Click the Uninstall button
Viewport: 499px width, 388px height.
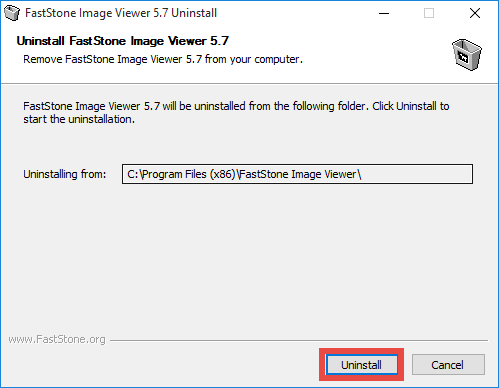point(362,365)
